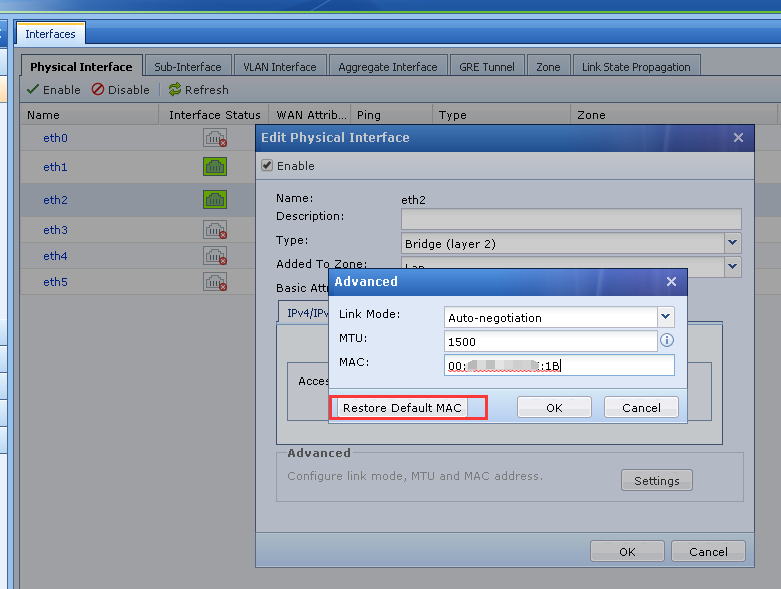This screenshot has width=781, height=589.
Task: Close the Advanced dialog
Action: click(x=671, y=282)
